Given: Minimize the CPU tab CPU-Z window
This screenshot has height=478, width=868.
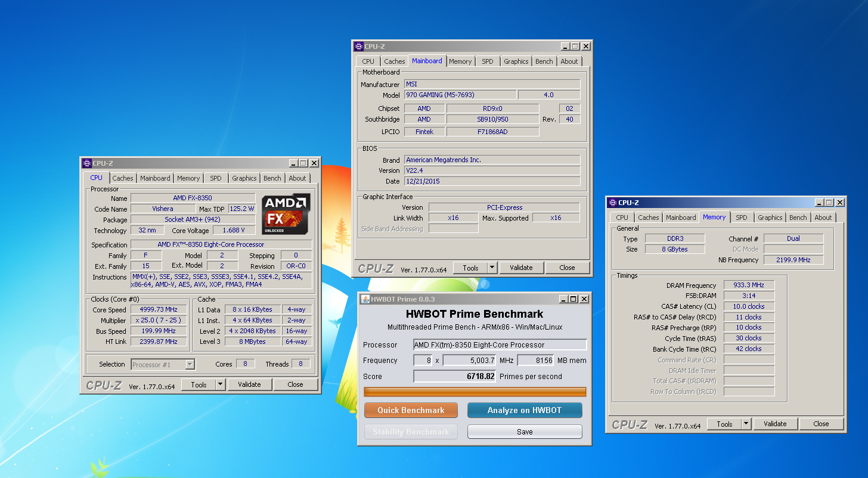Looking at the screenshot, I should [293, 163].
